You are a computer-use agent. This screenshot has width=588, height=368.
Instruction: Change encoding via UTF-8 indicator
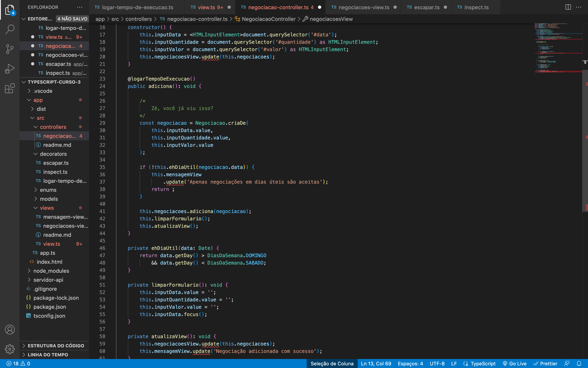[437, 364]
